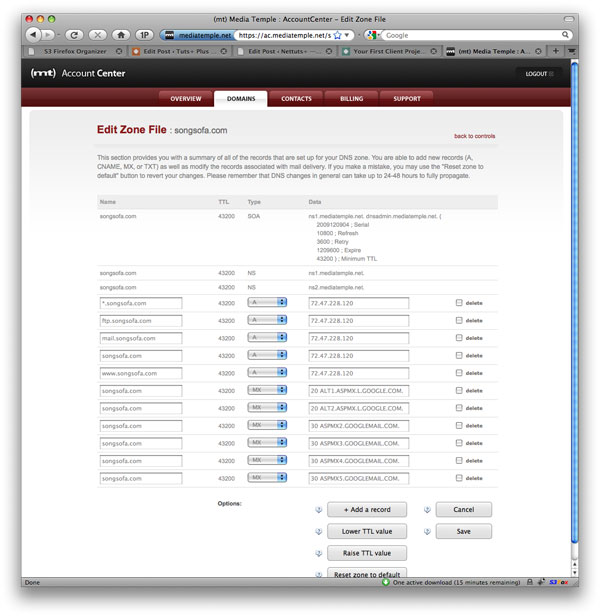The height and width of the screenshot is (616, 600).
Task: Check delete for *.songsofa.com record
Action: click(459, 303)
